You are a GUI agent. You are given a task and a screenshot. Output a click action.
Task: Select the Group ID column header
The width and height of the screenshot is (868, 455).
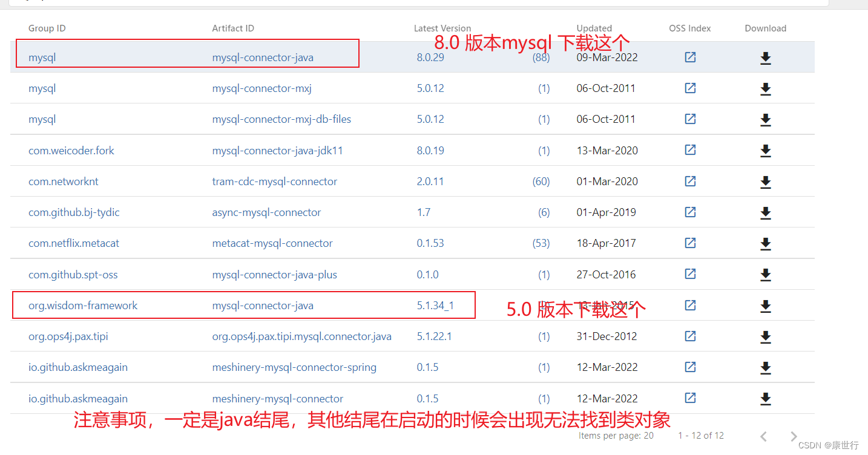[x=47, y=28]
